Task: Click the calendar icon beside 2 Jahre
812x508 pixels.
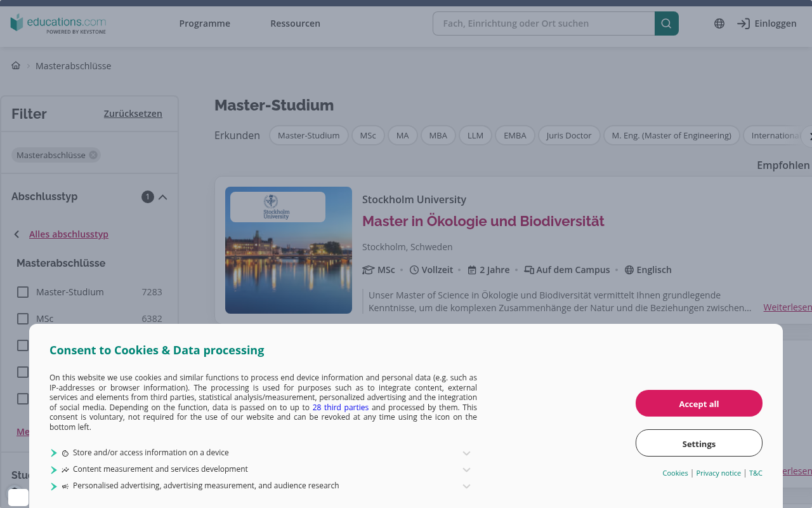Action: (x=472, y=270)
